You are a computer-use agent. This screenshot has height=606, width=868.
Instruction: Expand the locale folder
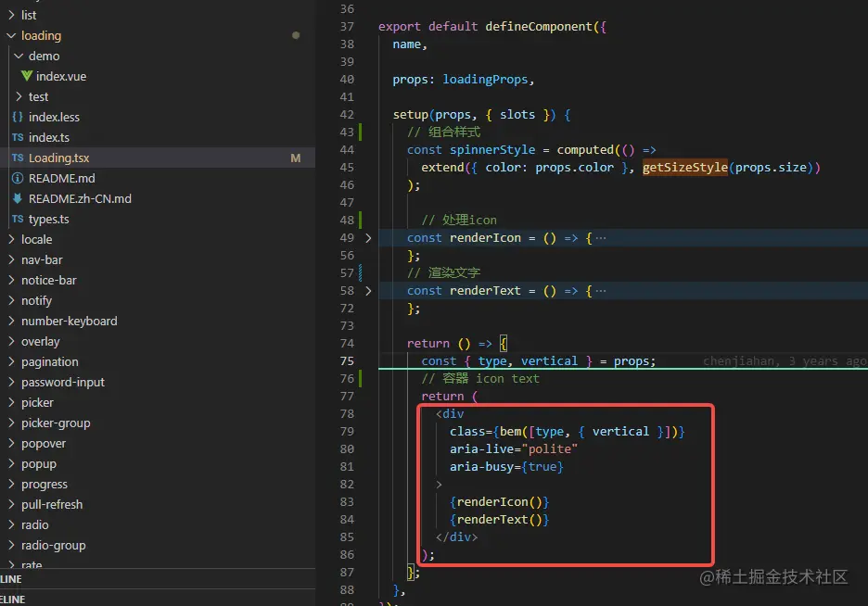(11, 239)
